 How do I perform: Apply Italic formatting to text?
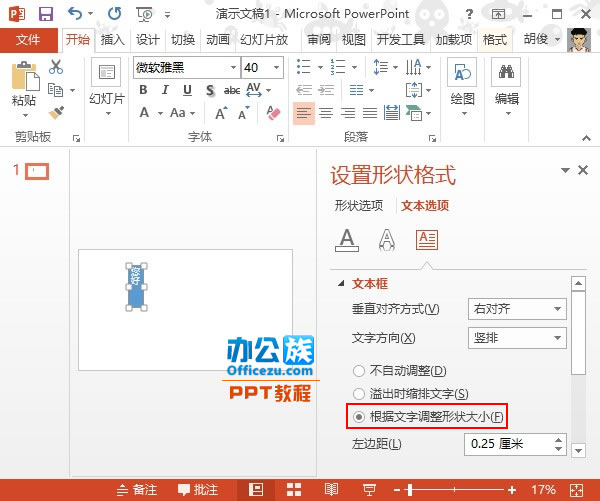(x=164, y=90)
